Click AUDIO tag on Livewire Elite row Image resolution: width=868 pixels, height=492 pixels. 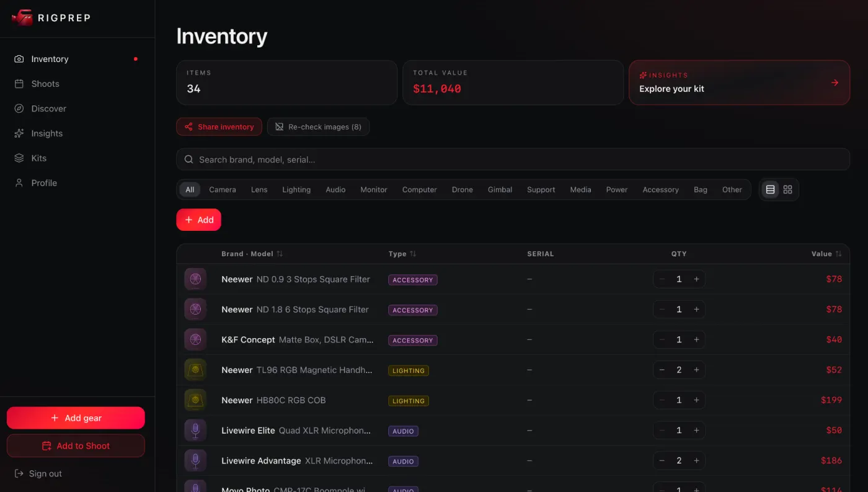[x=403, y=431]
